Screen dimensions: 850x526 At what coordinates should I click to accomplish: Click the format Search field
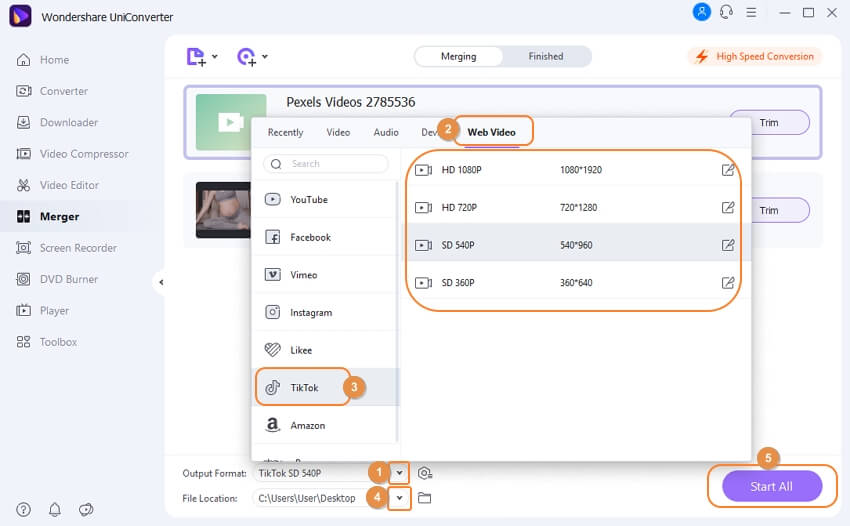326,164
